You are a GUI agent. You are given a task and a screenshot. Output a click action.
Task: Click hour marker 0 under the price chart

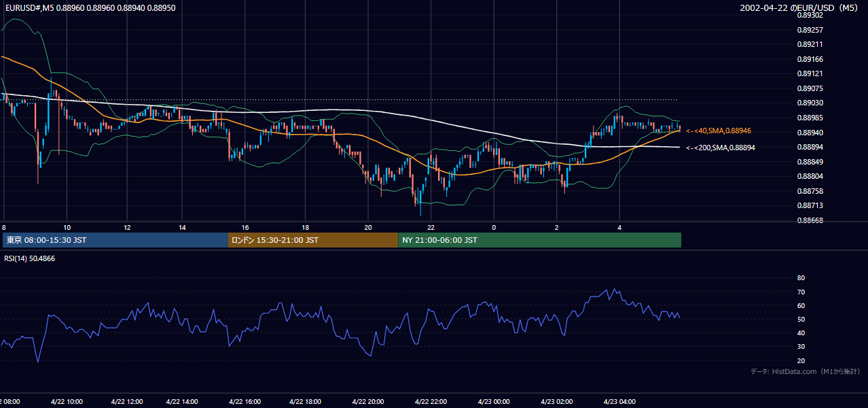[x=494, y=227]
